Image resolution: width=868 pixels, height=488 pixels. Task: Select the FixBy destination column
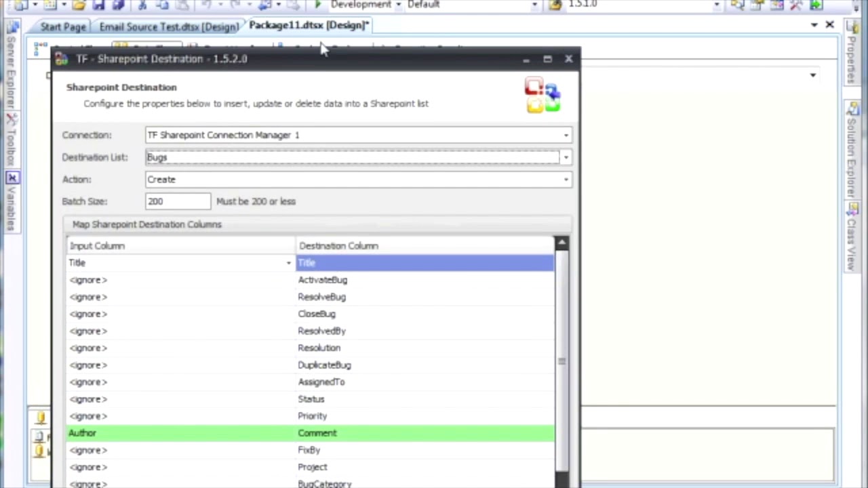[425, 450]
